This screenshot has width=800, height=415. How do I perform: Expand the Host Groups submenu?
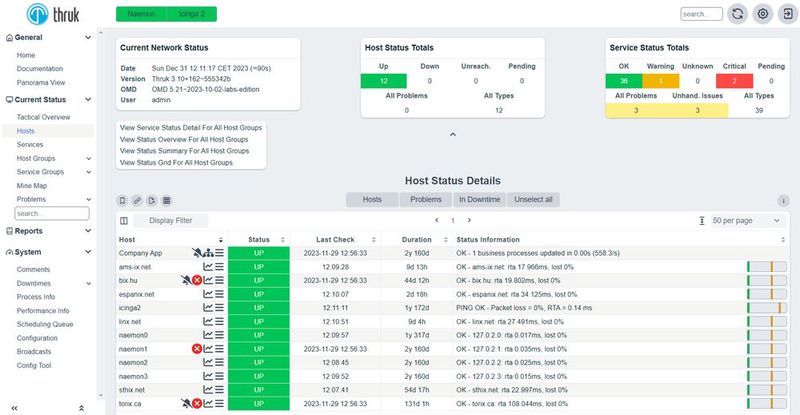pos(88,159)
